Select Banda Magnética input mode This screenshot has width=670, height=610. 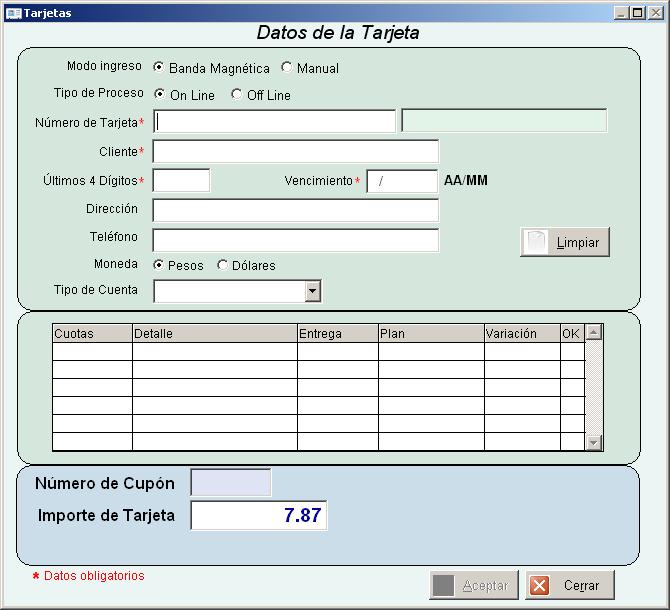click(x=159, y=68)
